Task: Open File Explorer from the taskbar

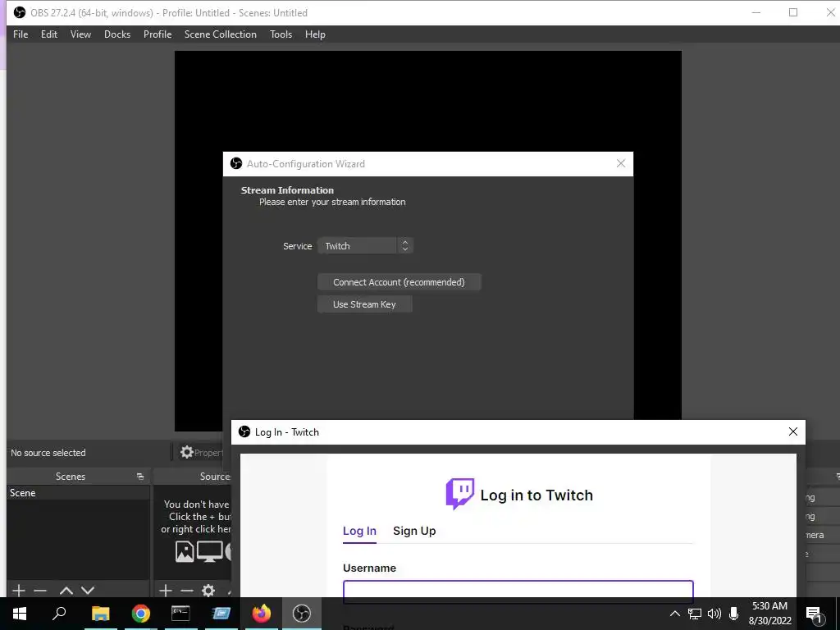Action: pyautogui.click(x=100, y=614)
